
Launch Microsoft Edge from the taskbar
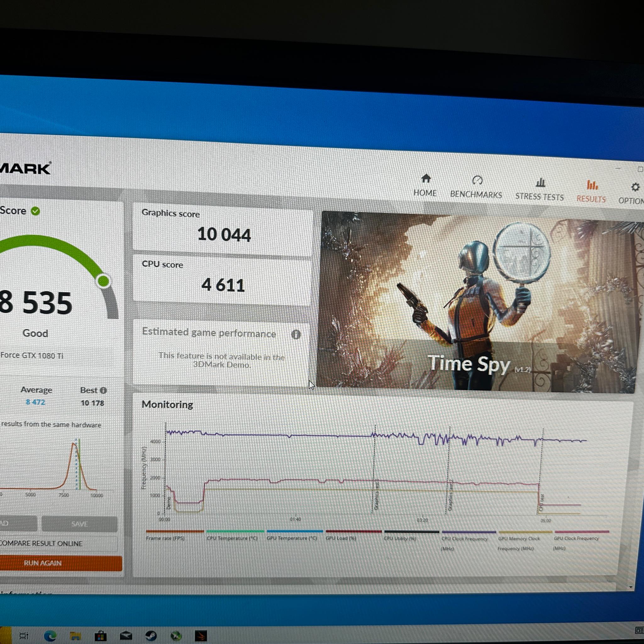click(50, 636)
